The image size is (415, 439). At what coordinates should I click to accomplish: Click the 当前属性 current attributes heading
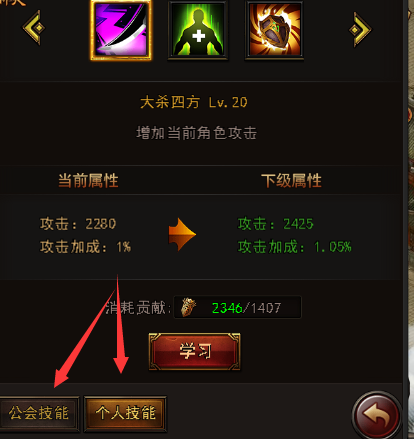click(88, 181)
